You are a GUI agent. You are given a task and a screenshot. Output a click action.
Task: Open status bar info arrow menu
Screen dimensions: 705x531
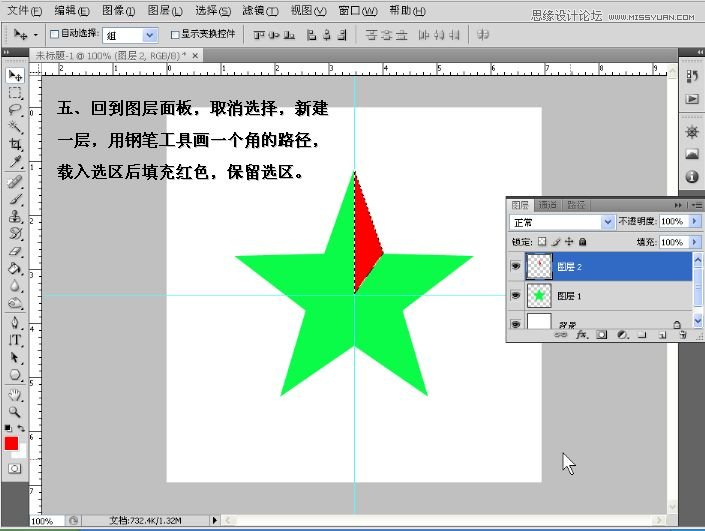click(214, 520)
